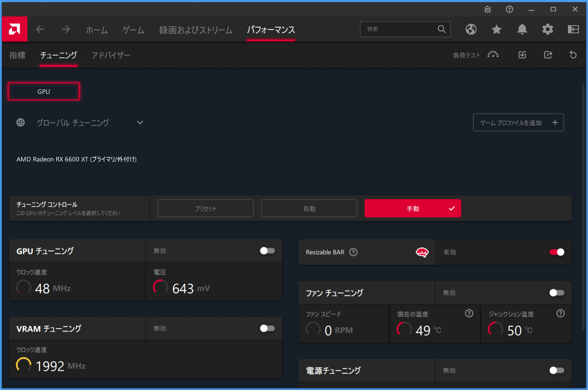Viewport: 588px width, 390px height.
Task: Click the ファン スピード gauge dial
Action: 313,329
